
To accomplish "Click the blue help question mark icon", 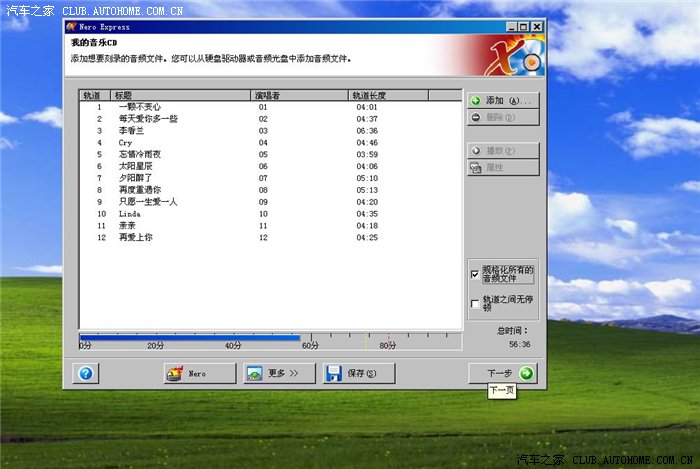I will [x=86, y=373].
